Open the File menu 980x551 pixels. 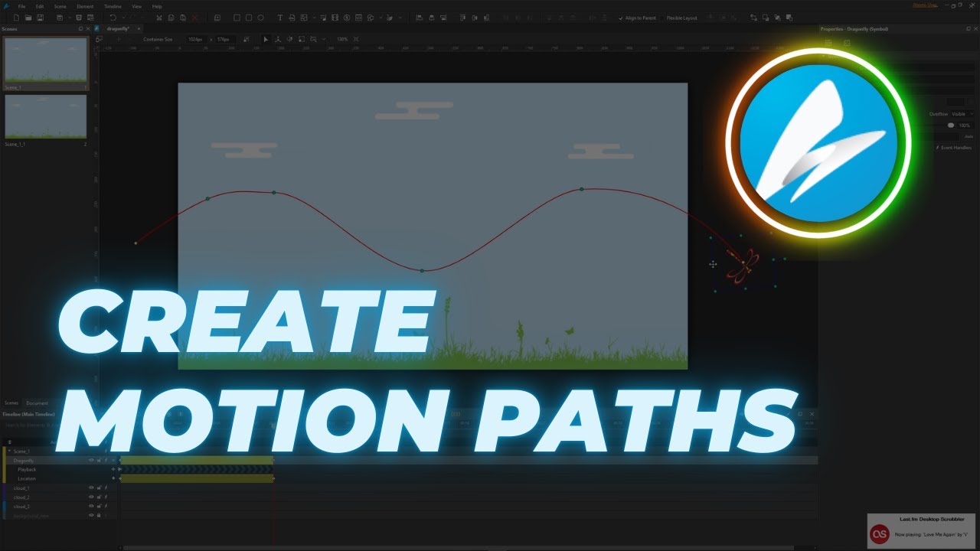tap(22, 6)
